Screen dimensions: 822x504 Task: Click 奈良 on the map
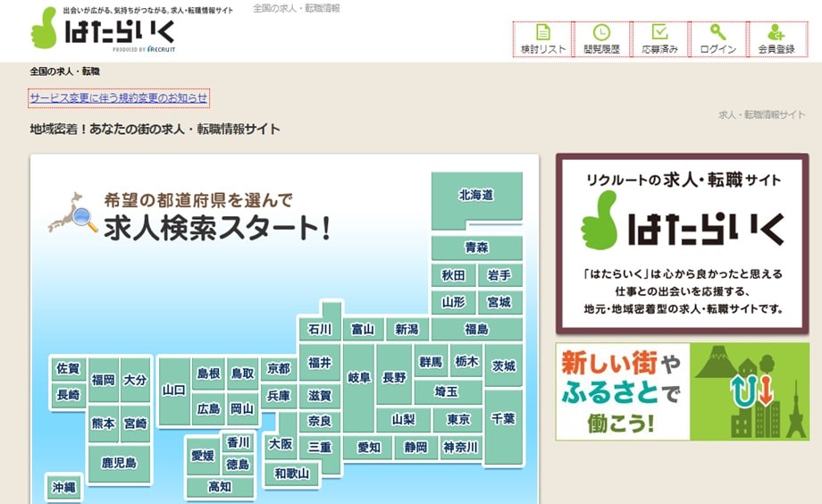(x=320, y=421)
